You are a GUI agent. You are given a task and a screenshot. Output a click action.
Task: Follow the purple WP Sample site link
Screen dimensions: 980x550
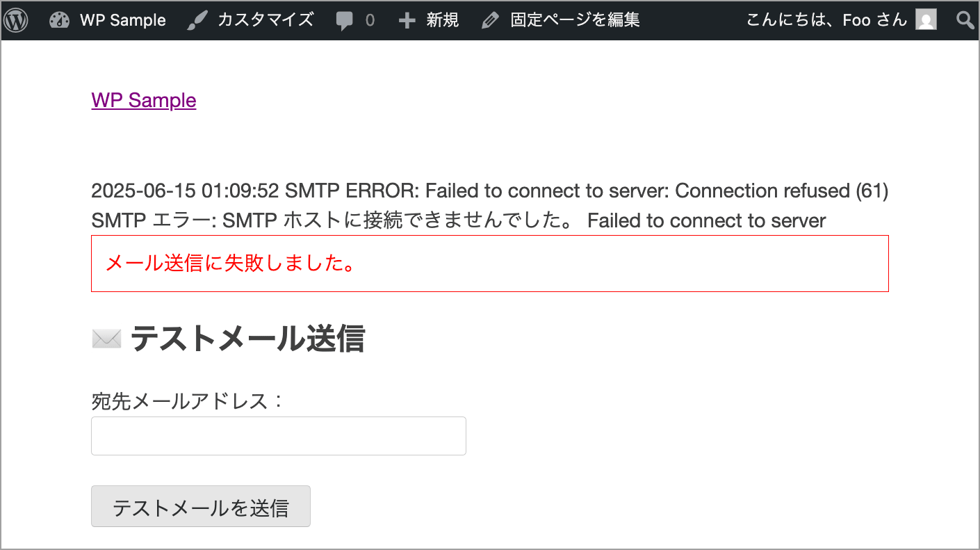[x=144, y=100]
